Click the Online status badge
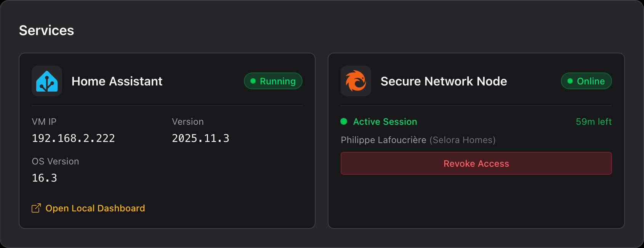This screenshot has width=644, height=248. point(586,81)
